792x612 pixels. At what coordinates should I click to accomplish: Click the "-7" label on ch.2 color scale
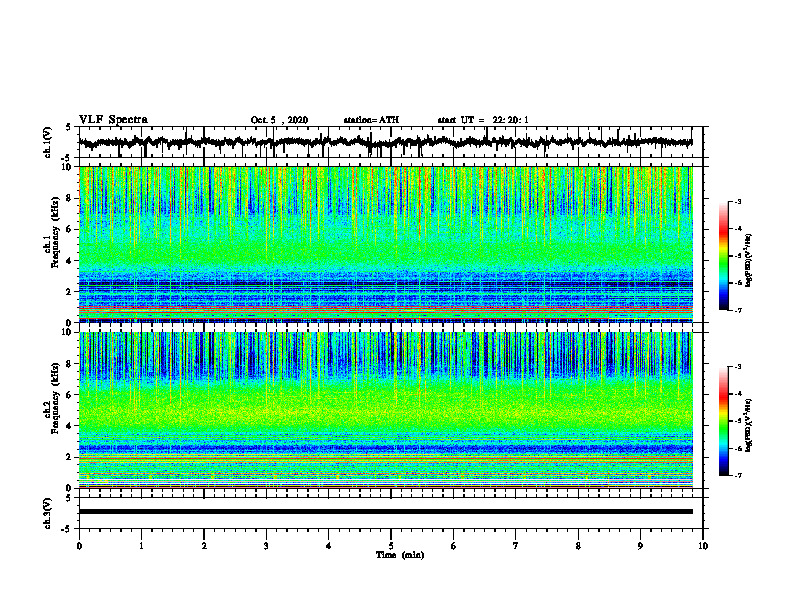(x=737, y=476)
